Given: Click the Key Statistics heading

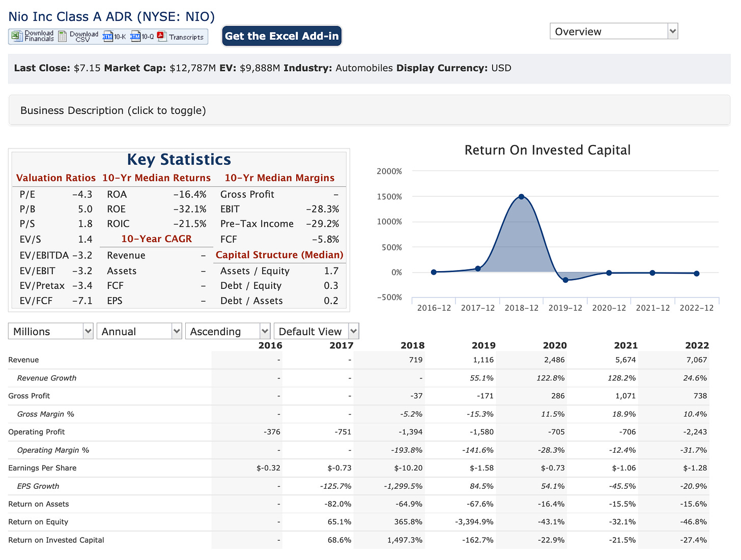Looking at the screenshot, I should [x=179, y=159].
